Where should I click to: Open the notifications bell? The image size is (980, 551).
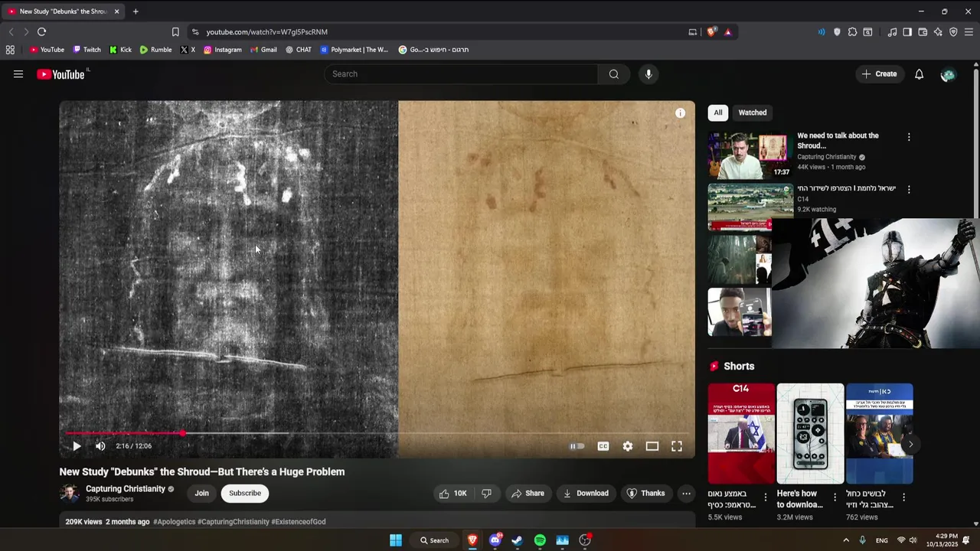click(919, 74)
